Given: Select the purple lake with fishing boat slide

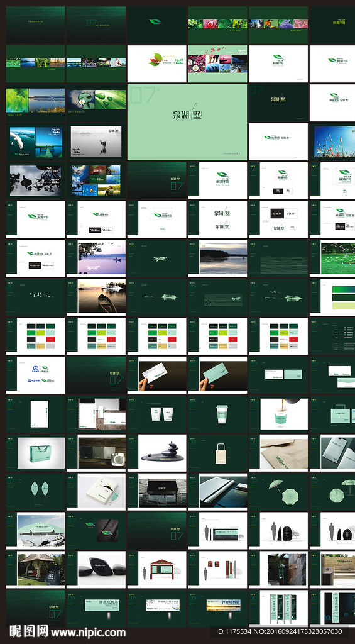Looking at the screenshot, I should [x=96, y=258].
